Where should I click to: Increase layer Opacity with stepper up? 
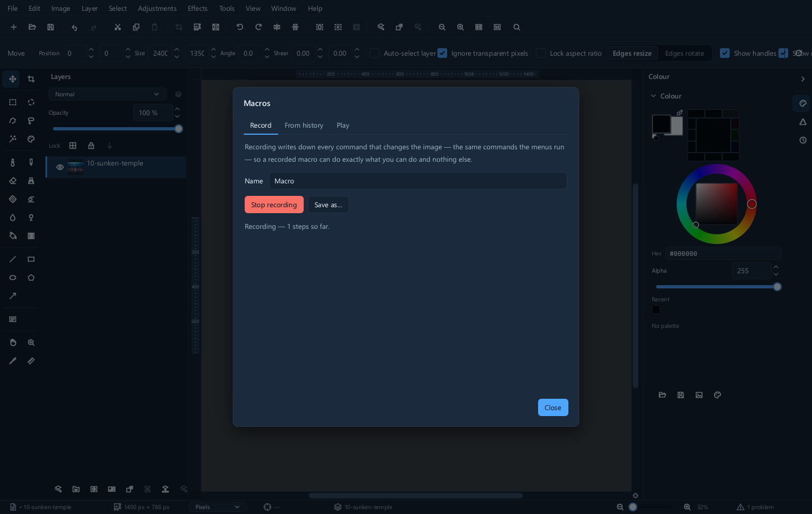178,109
